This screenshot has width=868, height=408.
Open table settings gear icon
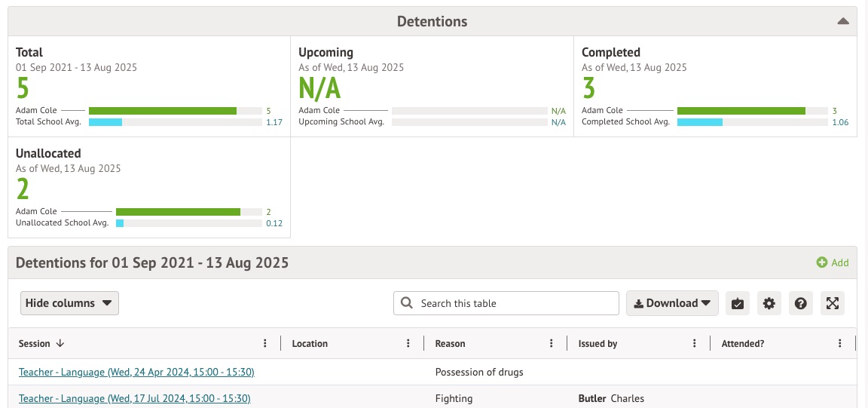[769, 303]
